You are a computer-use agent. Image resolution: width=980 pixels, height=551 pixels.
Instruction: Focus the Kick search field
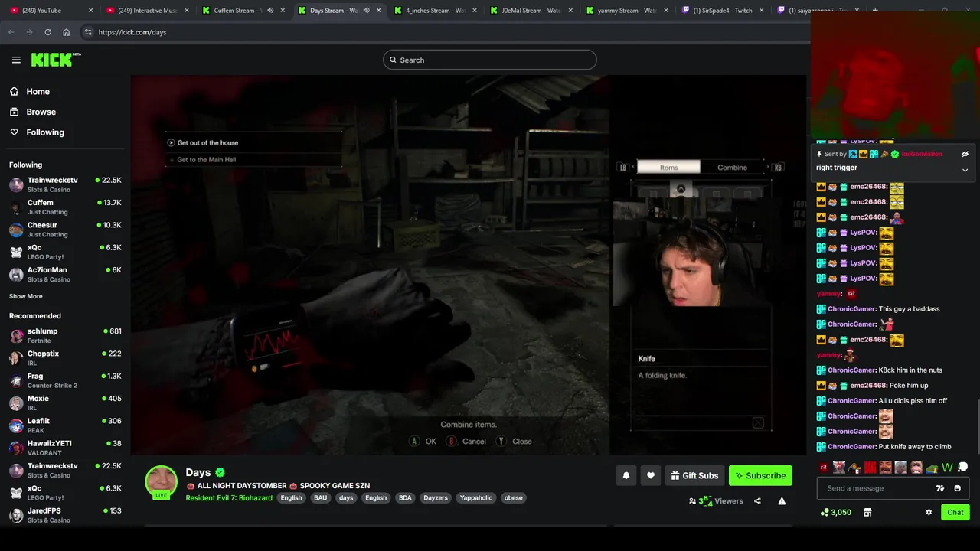[490, 60]
